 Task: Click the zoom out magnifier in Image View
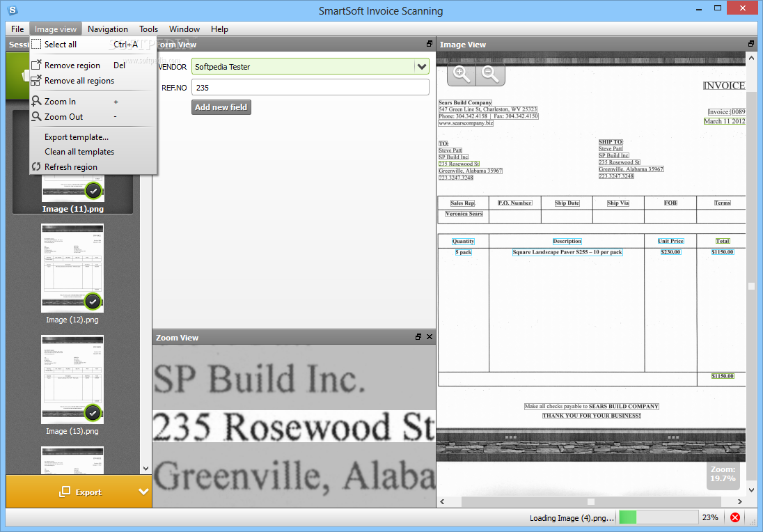490,75
